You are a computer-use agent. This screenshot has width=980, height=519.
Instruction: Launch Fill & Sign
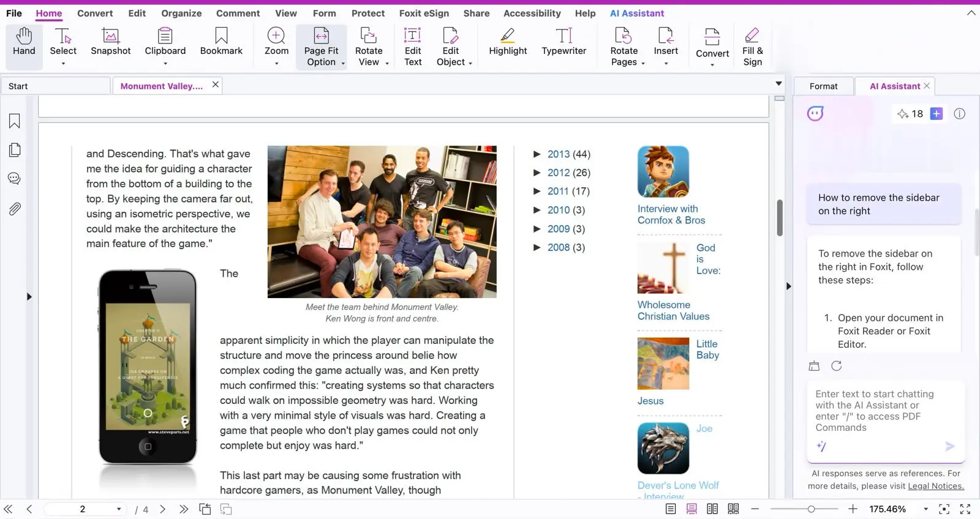pyautogui.click(x=752, y=47)
